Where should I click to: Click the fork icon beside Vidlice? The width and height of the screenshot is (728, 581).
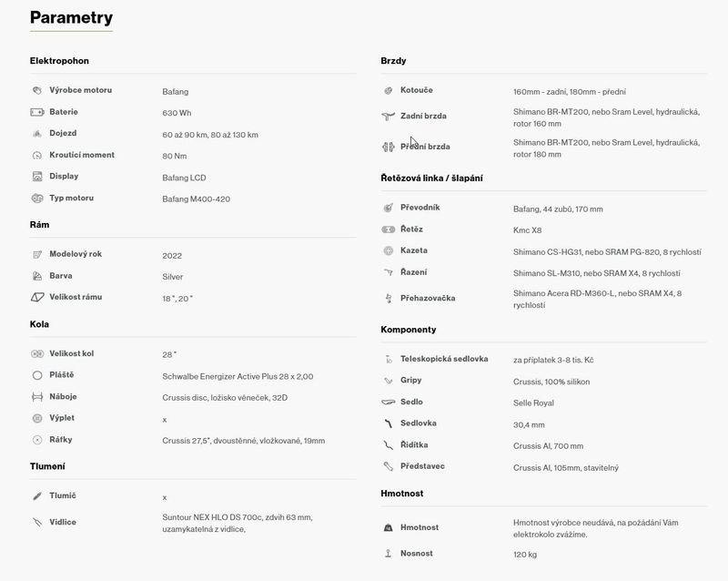pos(37,523)
